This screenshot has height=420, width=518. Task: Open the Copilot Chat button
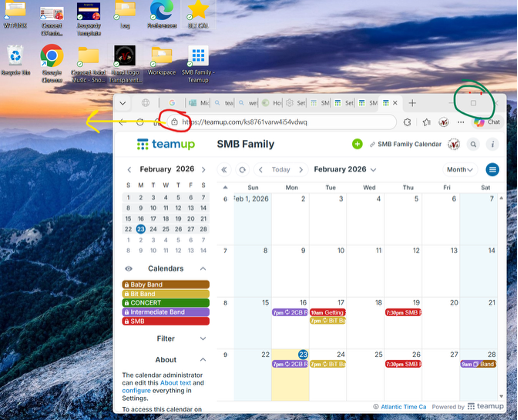[487, 122]
